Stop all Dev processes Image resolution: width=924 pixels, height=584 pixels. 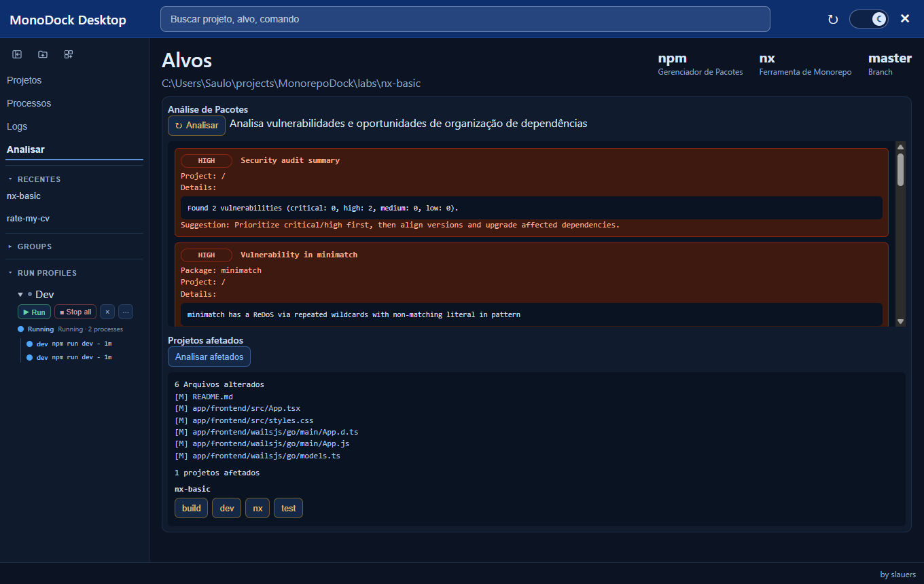coord(75,312)
